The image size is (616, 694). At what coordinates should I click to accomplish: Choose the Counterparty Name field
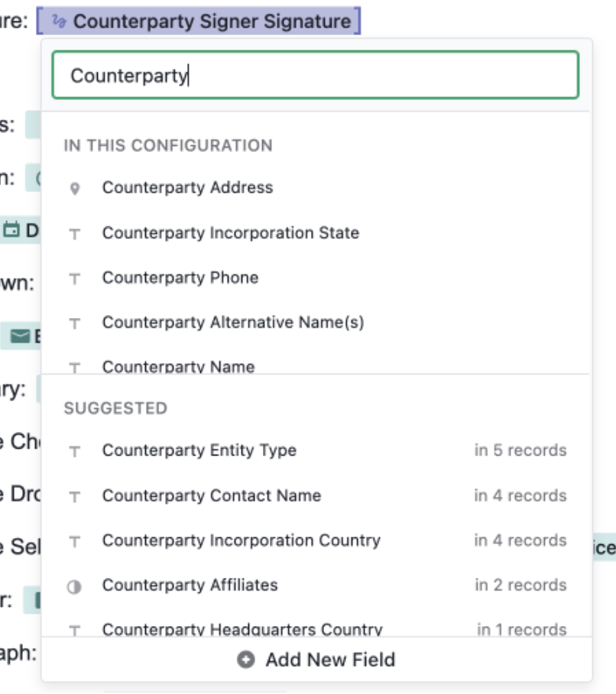click(178, 367)
